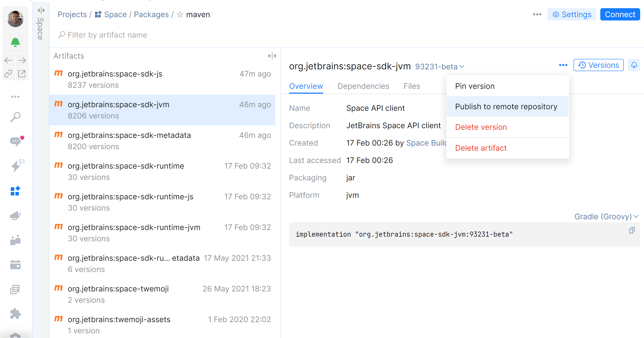644x338 pixels.
Task: Collapse the Artifacts list panel
Action: point(272,56)
